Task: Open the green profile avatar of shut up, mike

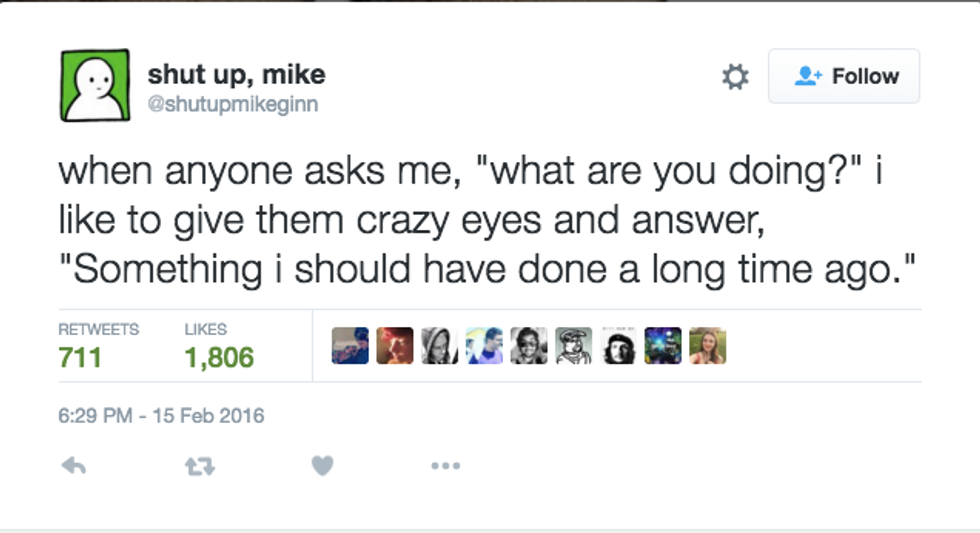Action: [95, 84]
